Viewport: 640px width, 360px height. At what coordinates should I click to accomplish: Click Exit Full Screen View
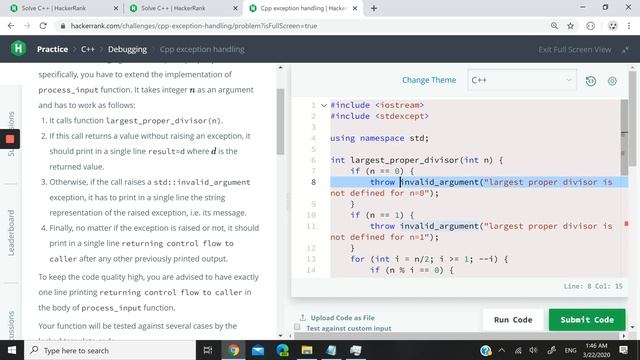[x=574, y=49]
